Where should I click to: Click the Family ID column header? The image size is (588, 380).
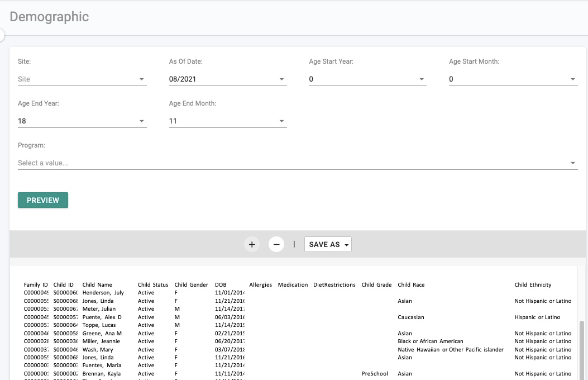coord(36,284)
